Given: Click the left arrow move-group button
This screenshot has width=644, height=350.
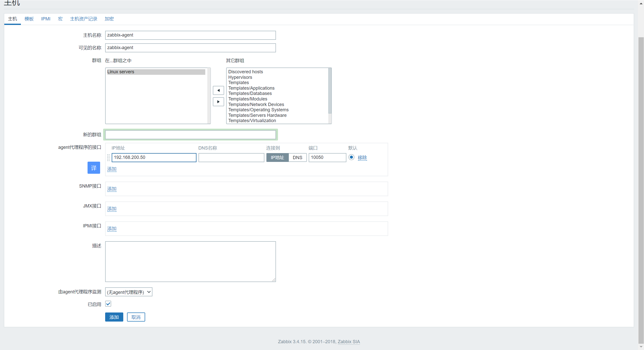Looking at the screenshot, I should coord(218,90).
